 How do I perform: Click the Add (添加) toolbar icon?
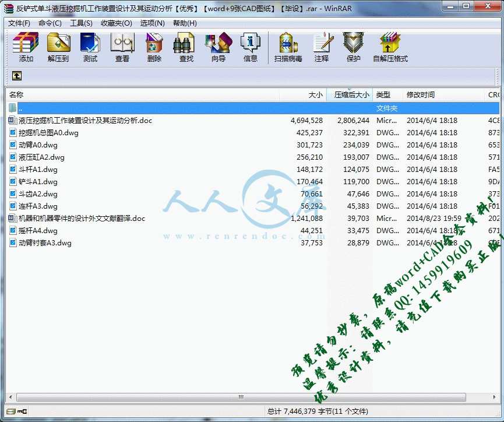(26, 43)
